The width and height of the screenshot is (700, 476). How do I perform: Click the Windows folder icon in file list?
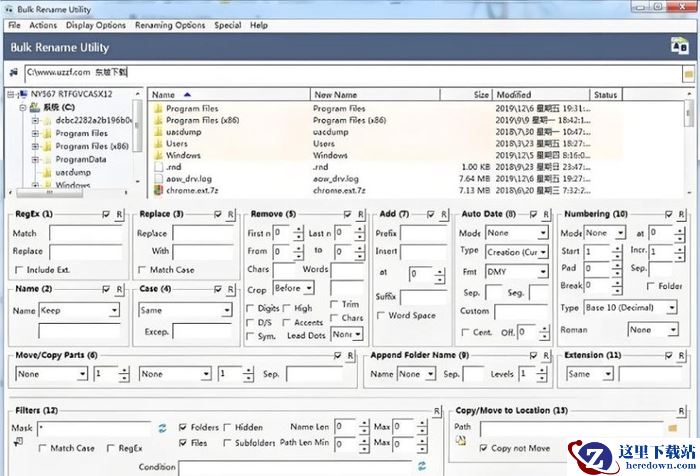point(158,155)
